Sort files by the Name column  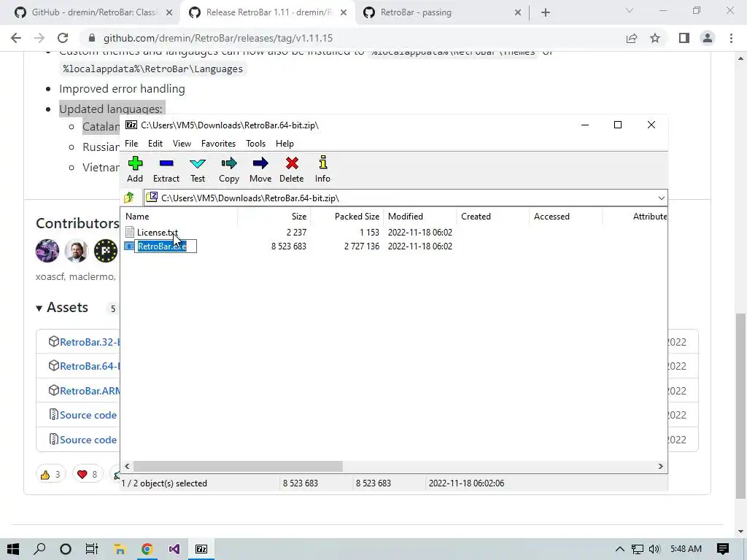point(179,216)
